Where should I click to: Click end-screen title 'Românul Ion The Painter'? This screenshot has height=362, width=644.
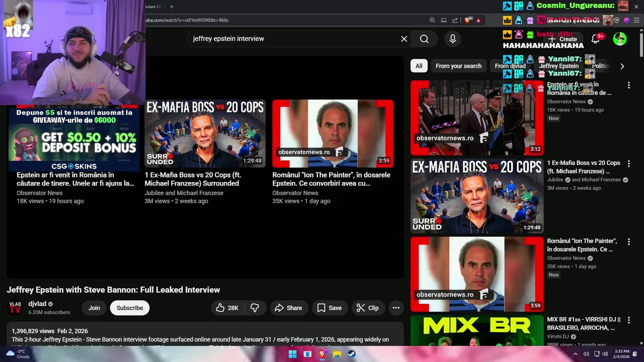pos(332,179)
